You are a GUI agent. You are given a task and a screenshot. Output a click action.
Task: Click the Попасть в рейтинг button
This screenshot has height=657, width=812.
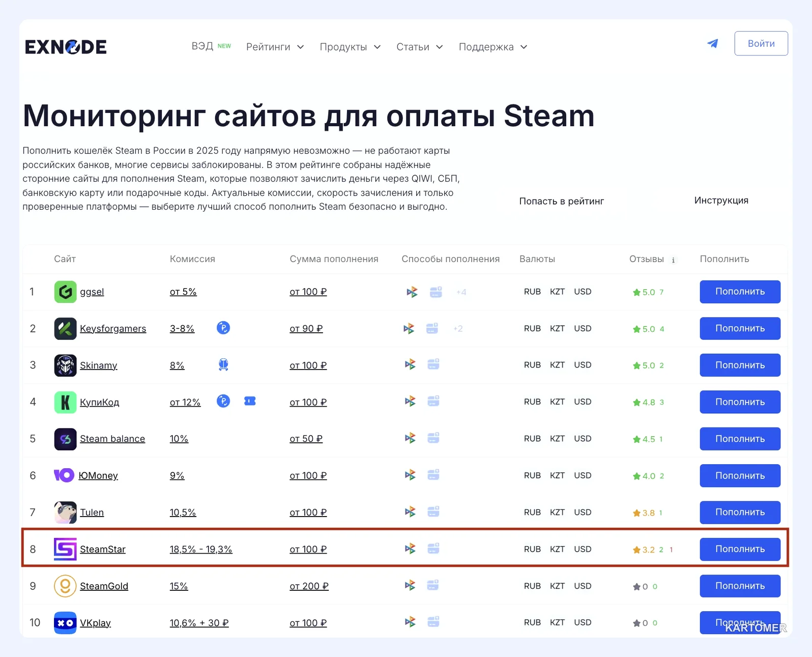(x=562, y=201)
